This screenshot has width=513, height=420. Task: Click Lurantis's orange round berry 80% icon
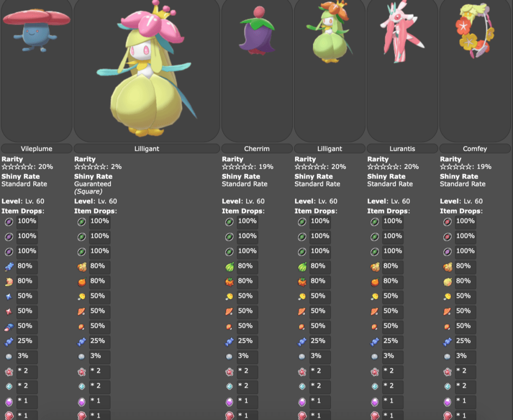tap(375, 282)
